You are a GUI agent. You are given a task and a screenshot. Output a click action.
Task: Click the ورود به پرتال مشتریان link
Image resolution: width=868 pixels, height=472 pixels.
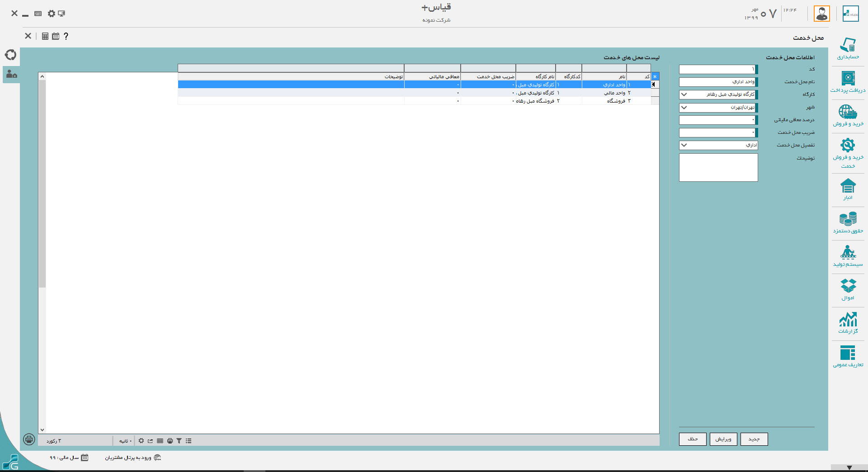pos(133,458)
